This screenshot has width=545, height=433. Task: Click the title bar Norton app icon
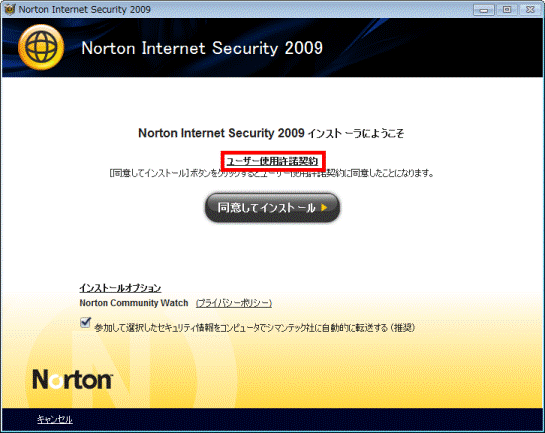coord(9,9)
